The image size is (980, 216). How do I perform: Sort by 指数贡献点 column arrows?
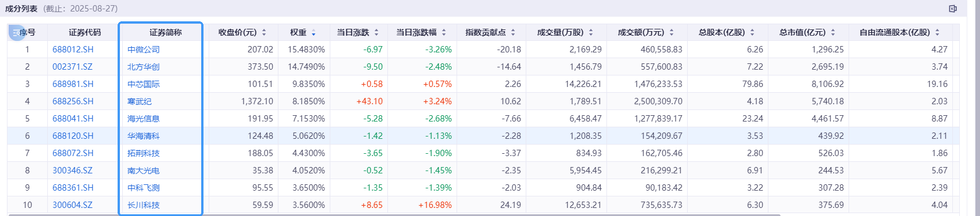(x=513, y=33)
